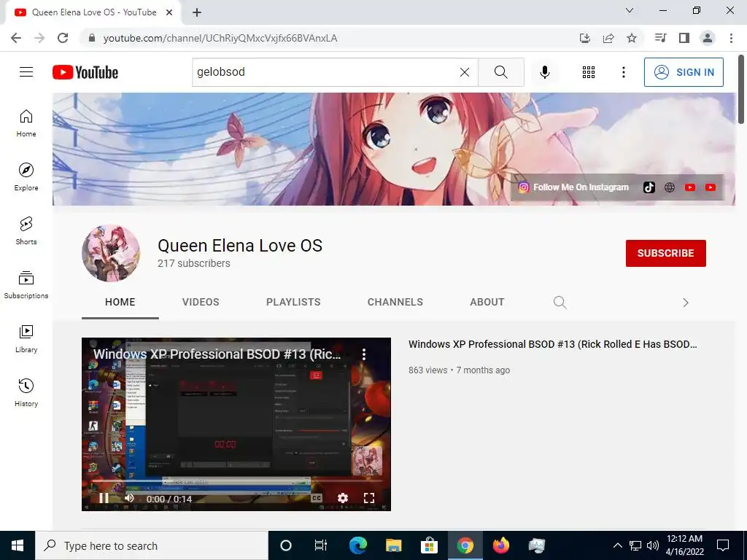Show hidden tray icons chevron
The image size is (747, 560).
pos(617,545)
